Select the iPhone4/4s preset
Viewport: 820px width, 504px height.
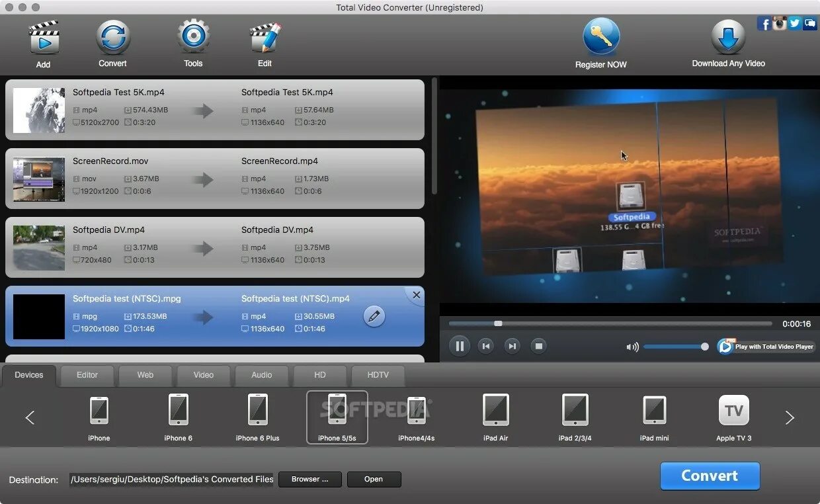(x=417, y=417)
